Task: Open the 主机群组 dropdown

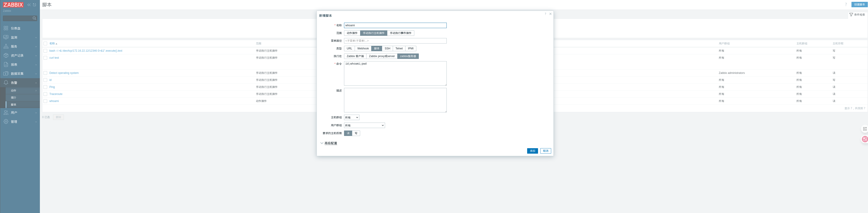Action: (352, 118)
